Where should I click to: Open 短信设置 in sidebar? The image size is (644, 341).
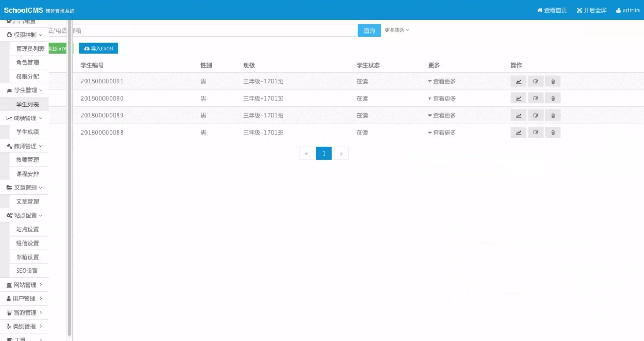(29, 243)
